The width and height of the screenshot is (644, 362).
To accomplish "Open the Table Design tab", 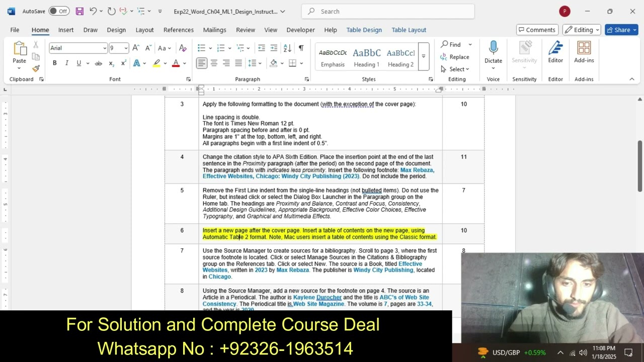I will 364,30.
